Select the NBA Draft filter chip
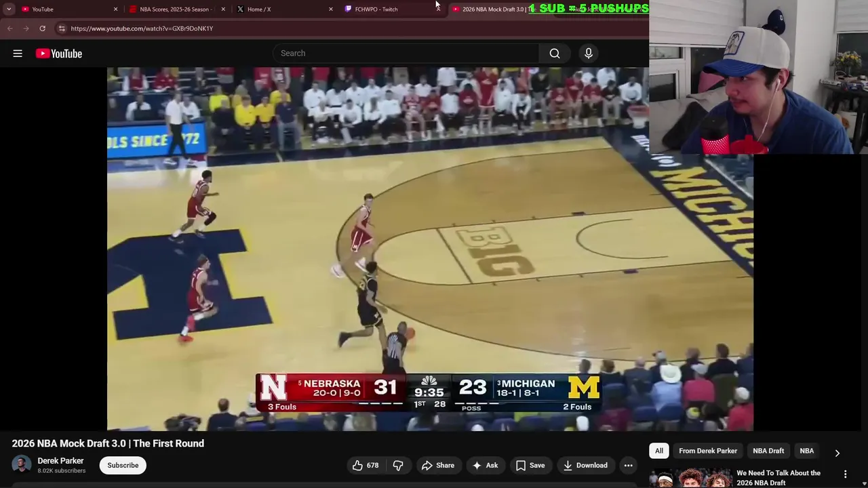 (768, 451)
